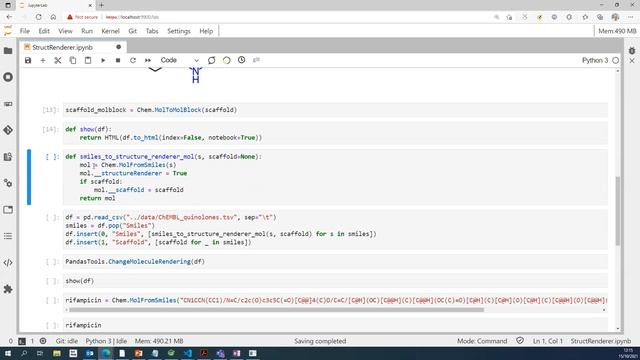Switch kernel via Python 3 label
Screen dimensions: 640x360
595,60
